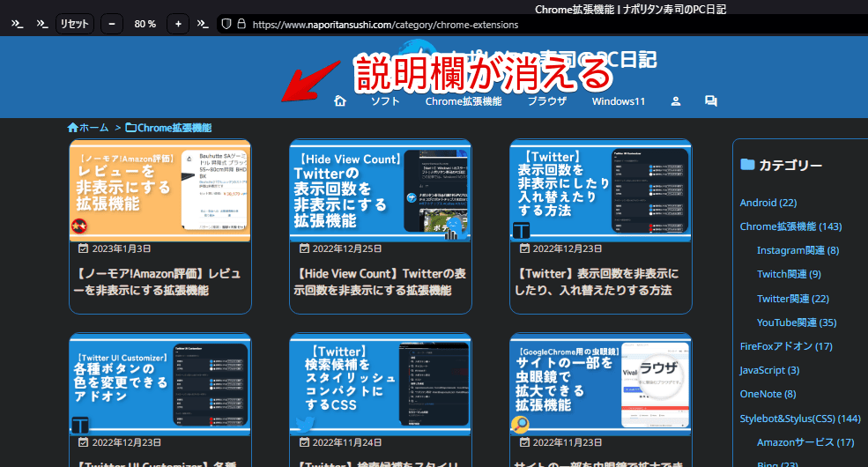This screenshot has height=467, width=868.
Task: Click calendar icon beside 2022年11月24日
Action: click(304, 442)
